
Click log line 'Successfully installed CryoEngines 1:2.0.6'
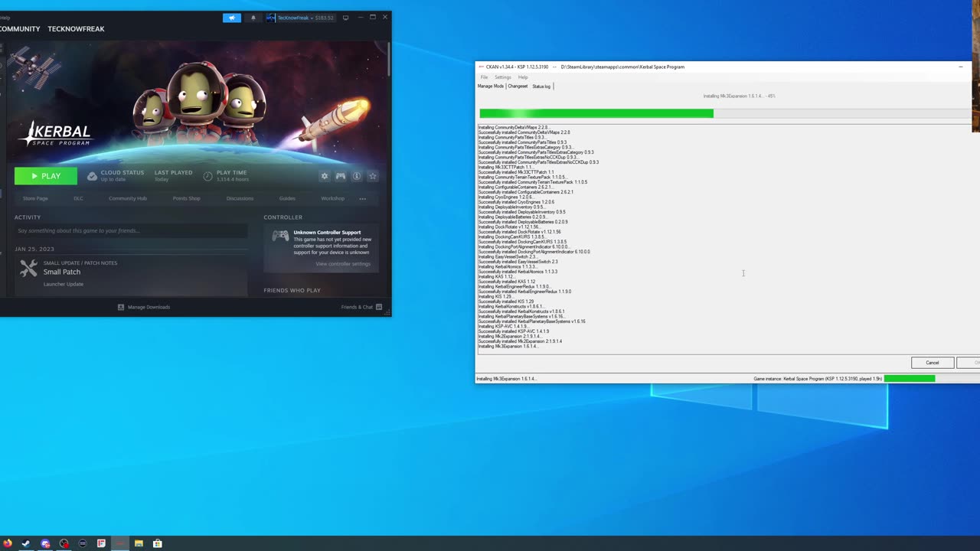516,202
